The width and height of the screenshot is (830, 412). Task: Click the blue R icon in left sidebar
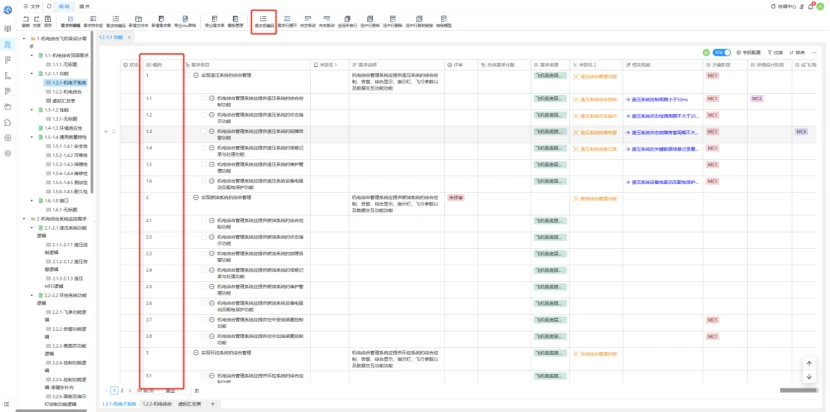point(7,44)
